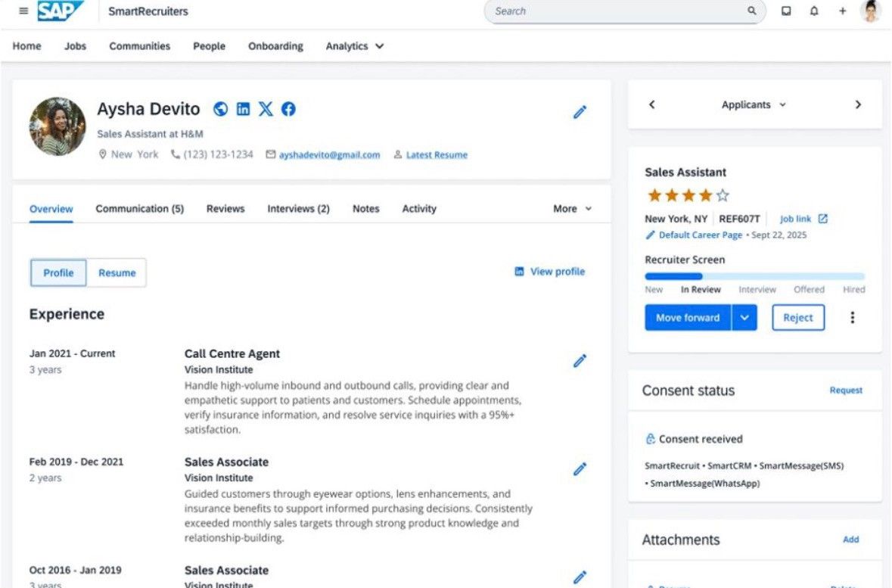The image size is (892, 588).
Task: Click the recruiter screen progress bar
Action: (x=754, y=277)
